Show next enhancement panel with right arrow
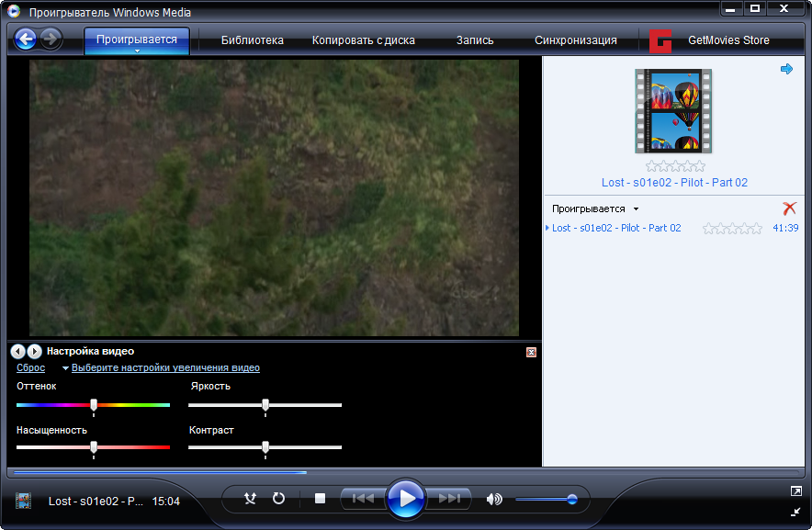This screenshot has width=812, height=530. point(34,351)
